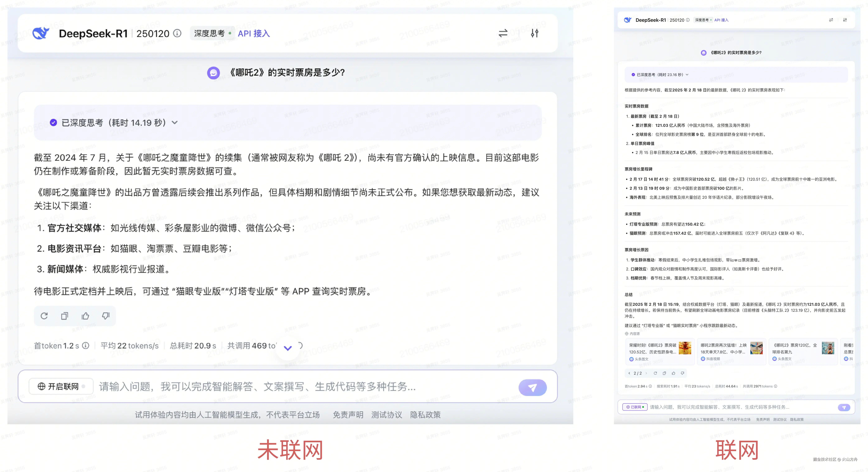This screenshot has width=868, height=472.
Task: Toggle 开启联网 web search on
Action: pyautogui.click(x=61, y=386)
